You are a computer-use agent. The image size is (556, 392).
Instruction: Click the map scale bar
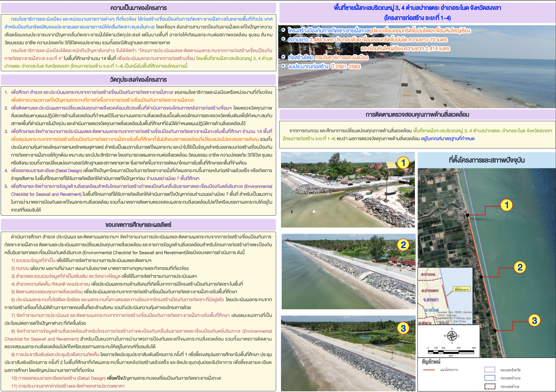pos(451,352)
